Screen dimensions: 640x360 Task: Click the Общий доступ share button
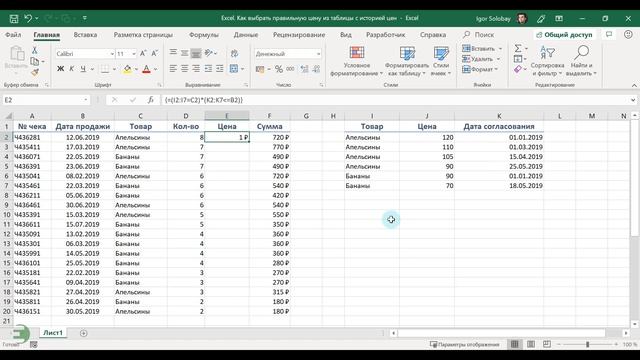pyautogui.click(x=564, y=35)
